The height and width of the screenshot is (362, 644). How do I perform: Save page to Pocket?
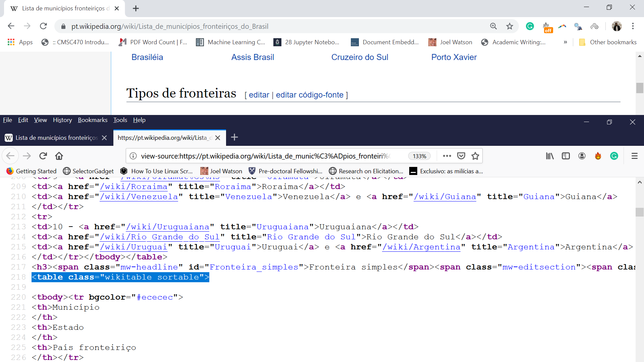pos(461,156)
